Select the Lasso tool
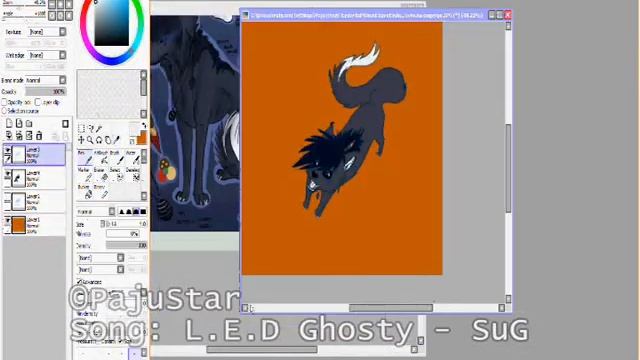Viewport: 640px width, 360px height. pos(90,129)
